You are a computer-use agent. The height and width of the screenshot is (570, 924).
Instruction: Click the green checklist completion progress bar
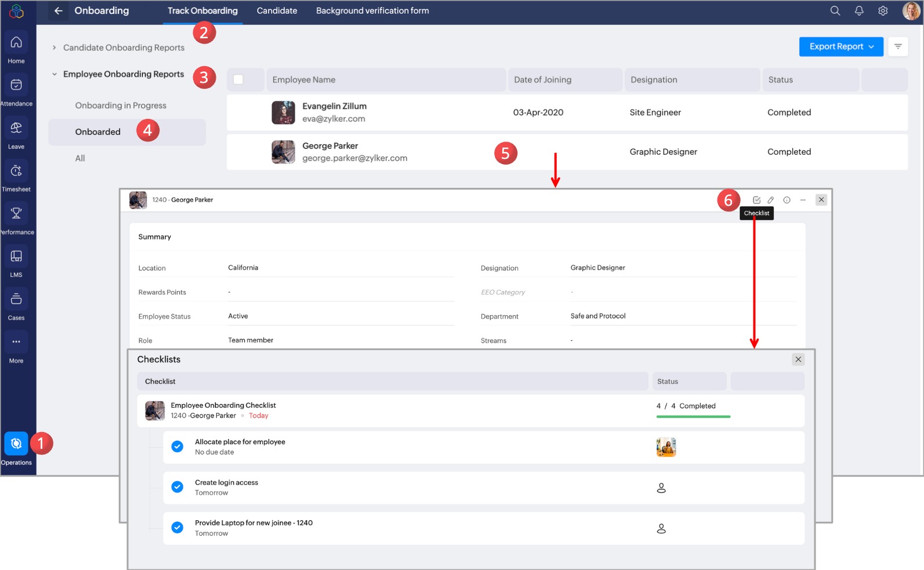click(x=693, y=416)
